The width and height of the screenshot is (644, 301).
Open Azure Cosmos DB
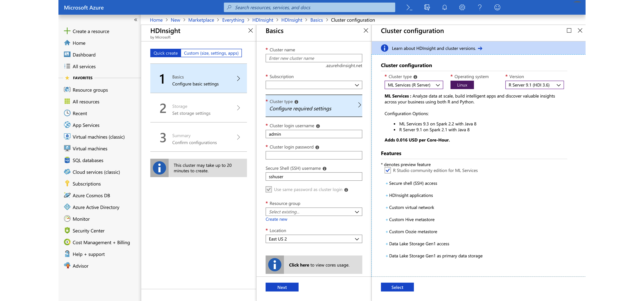click(x=91, y=196)
